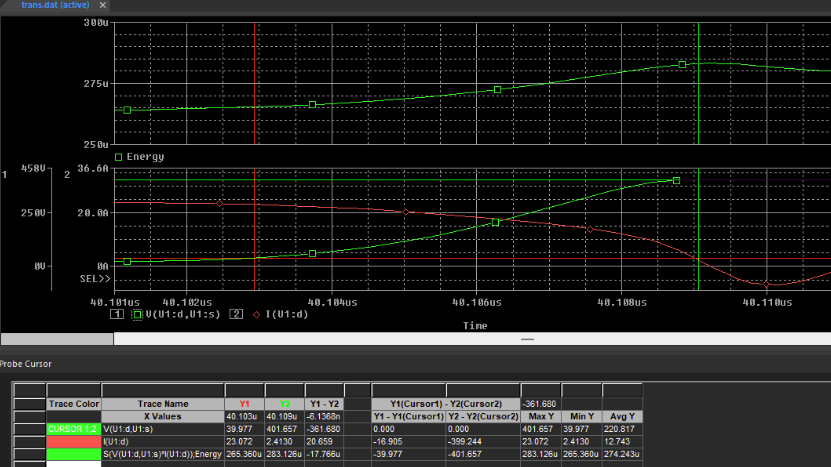Viewport: 831px width, 467px height.
Task: Select the trans.dat (active) tab
Action: tap(55, 5)
